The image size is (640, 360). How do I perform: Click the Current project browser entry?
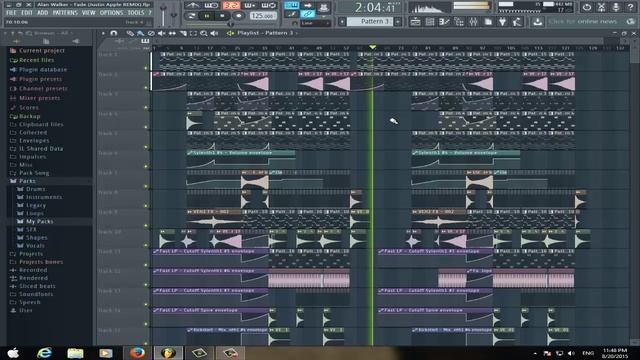(x=42, y=51)
